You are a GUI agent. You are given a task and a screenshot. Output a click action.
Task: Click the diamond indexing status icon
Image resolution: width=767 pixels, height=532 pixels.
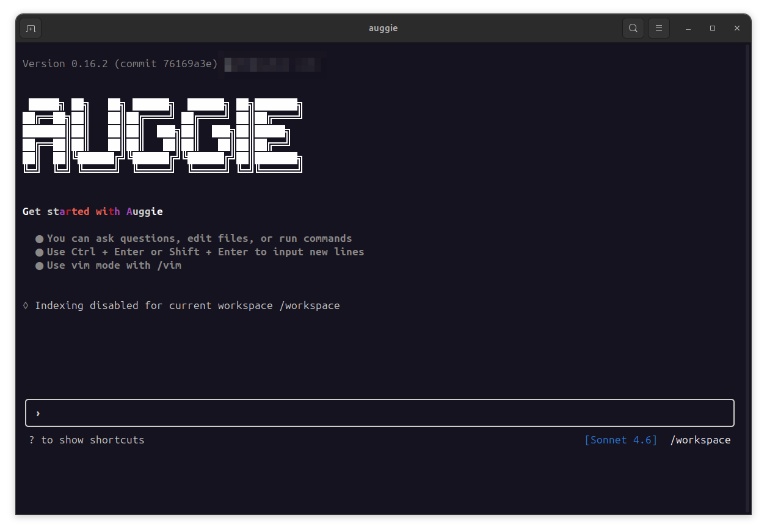25,305
